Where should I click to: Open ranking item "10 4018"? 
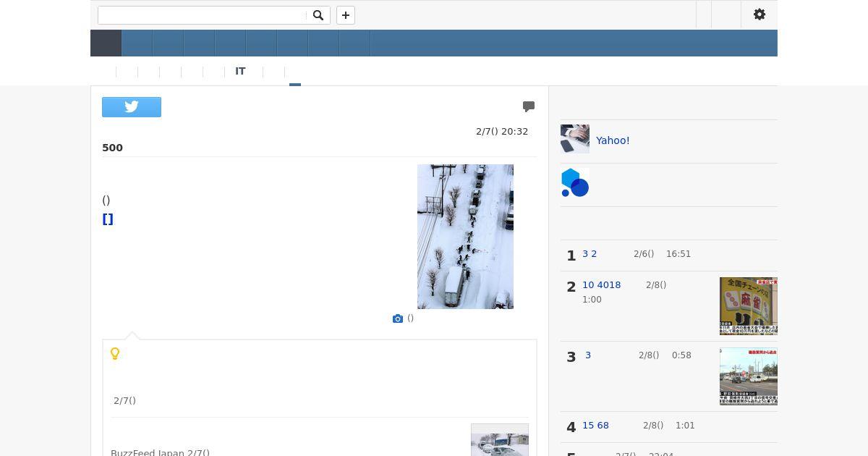(602, 285)
